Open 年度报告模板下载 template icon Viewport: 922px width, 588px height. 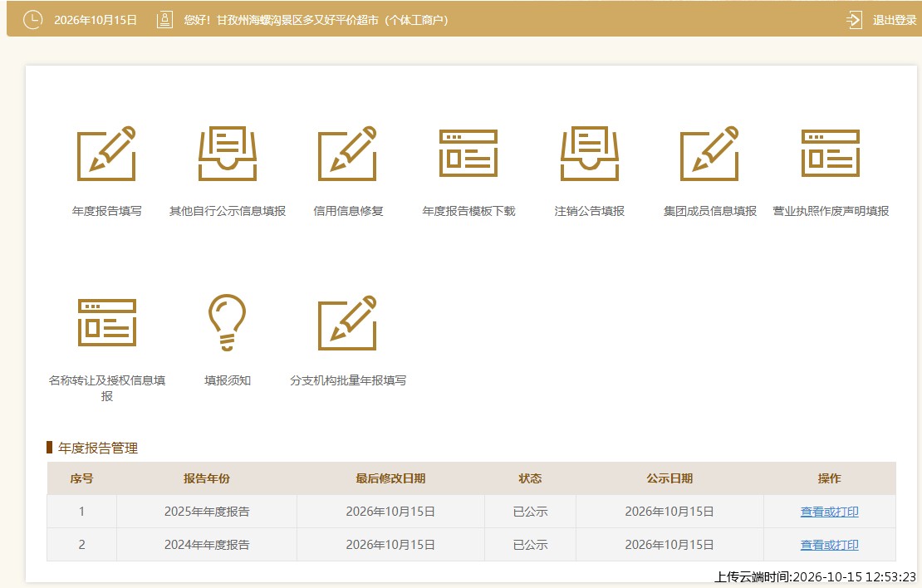click(468, 153)
